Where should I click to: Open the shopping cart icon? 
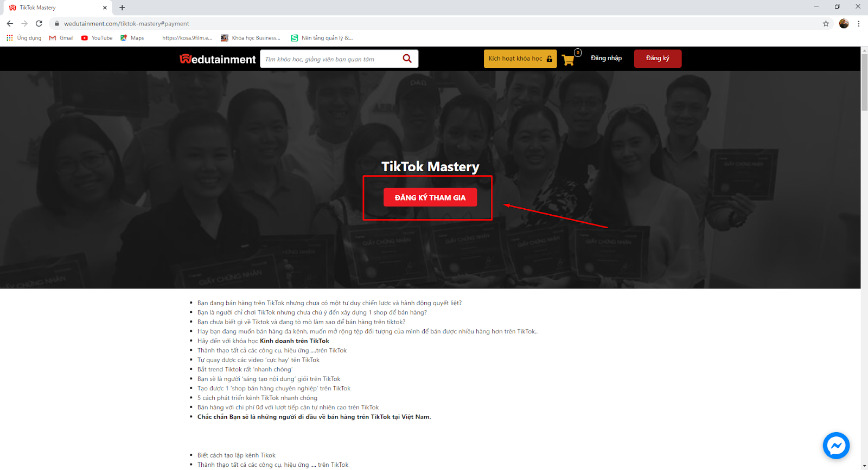point(569,59)
